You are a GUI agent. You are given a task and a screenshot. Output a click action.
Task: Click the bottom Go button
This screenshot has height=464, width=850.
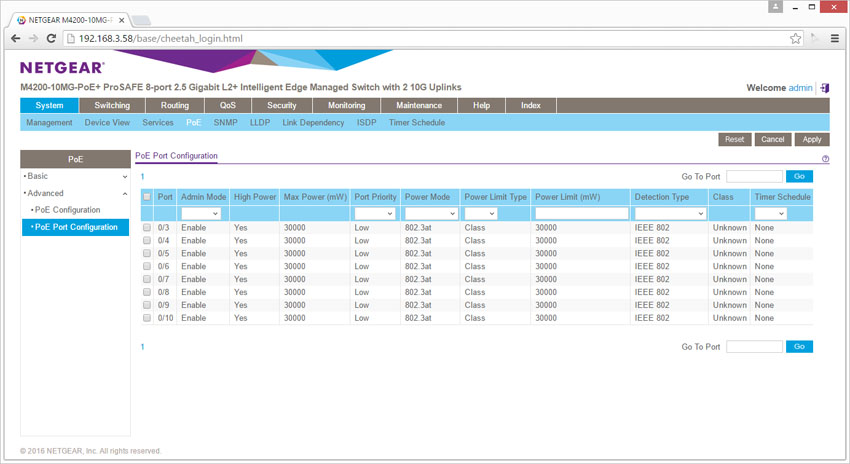click(x=799, y=346)
